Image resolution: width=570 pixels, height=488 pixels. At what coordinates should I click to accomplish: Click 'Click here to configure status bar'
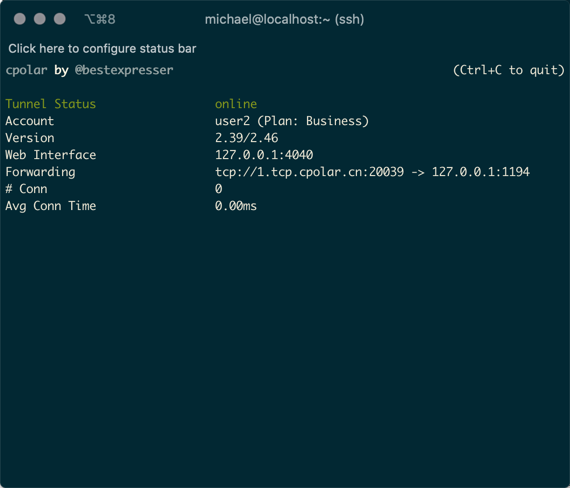102,49
